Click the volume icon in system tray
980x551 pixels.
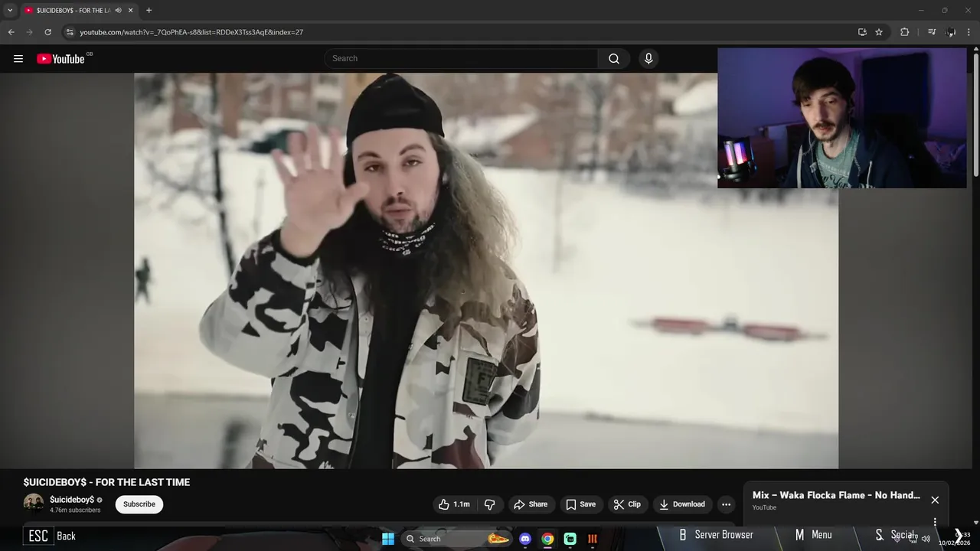[x=926, y=539]
